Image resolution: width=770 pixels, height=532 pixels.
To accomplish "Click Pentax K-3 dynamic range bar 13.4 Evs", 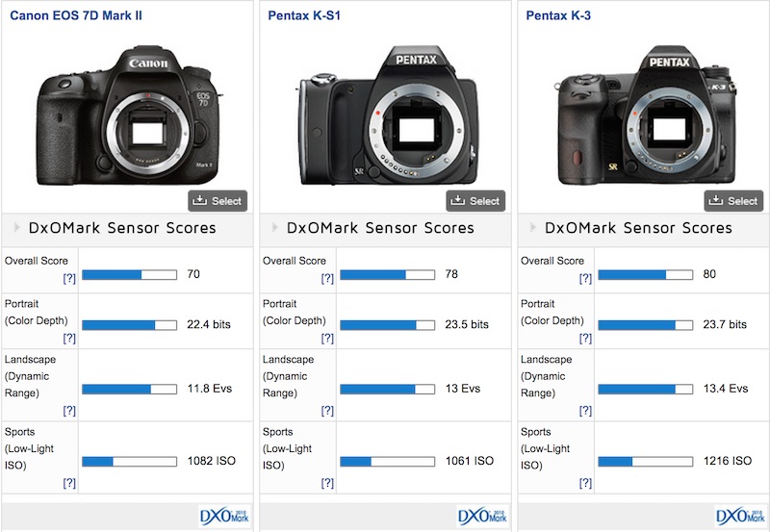I will tap(646, 390).
